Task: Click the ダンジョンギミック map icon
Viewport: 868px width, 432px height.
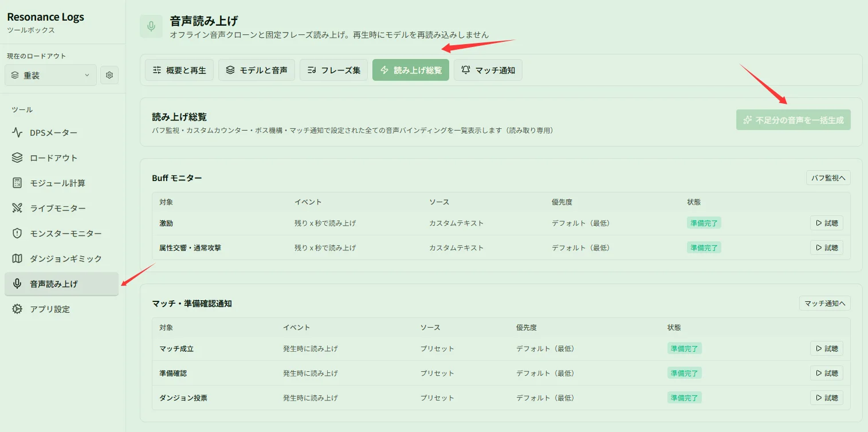Action: tap(17, 259)
